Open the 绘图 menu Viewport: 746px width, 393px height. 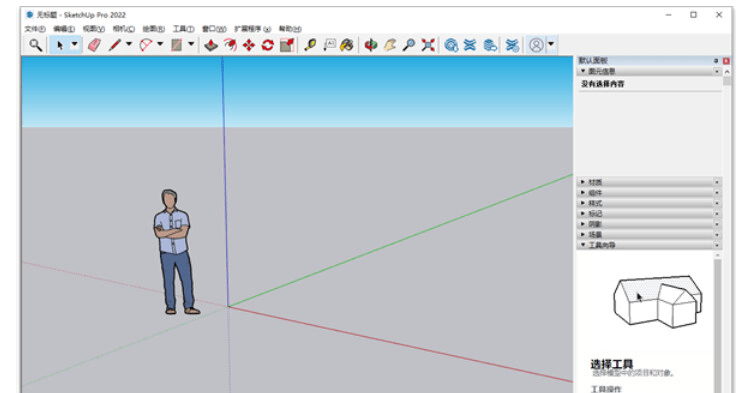(x=153, y=29)
